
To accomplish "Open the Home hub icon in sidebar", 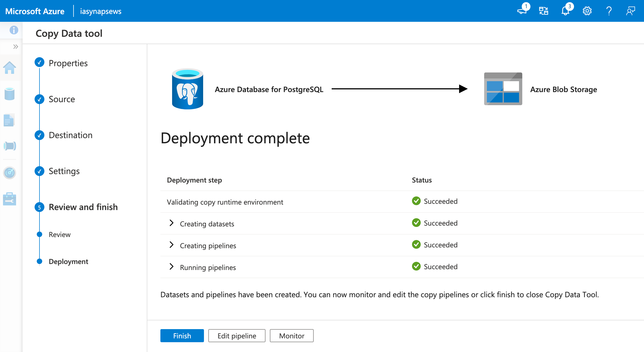I will click(x=10, y=68).
